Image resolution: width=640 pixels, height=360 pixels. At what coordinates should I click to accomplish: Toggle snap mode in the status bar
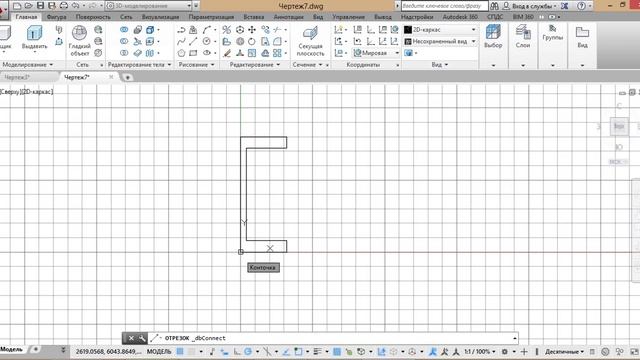pos(191,351)
